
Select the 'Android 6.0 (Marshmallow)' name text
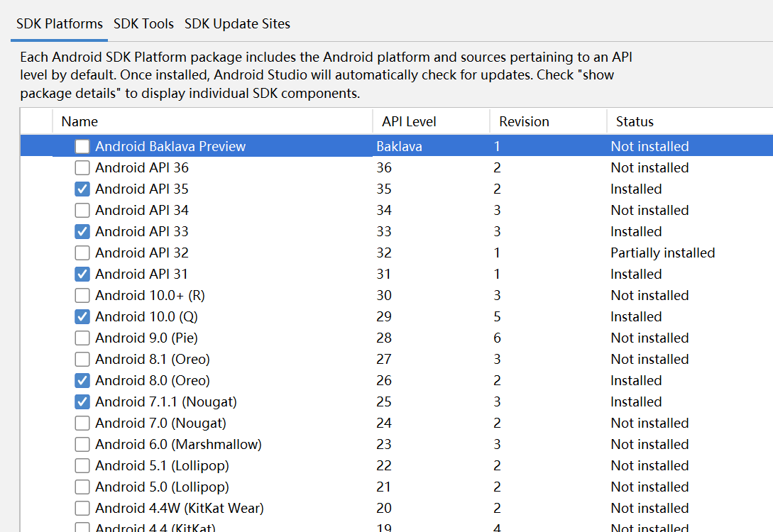[x=178, y=444]
